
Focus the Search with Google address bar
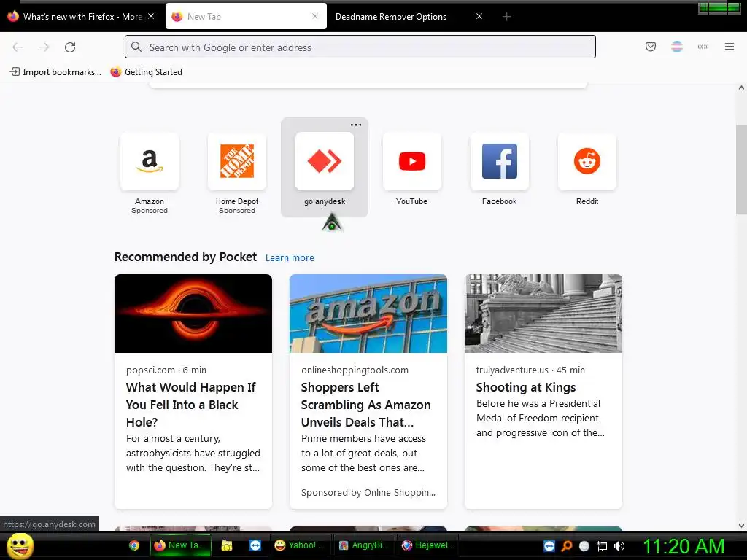coord(360,47)
